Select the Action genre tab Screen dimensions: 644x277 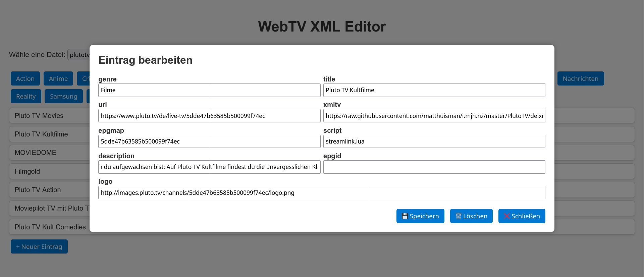pyautogui.click(x=25, y=79)
